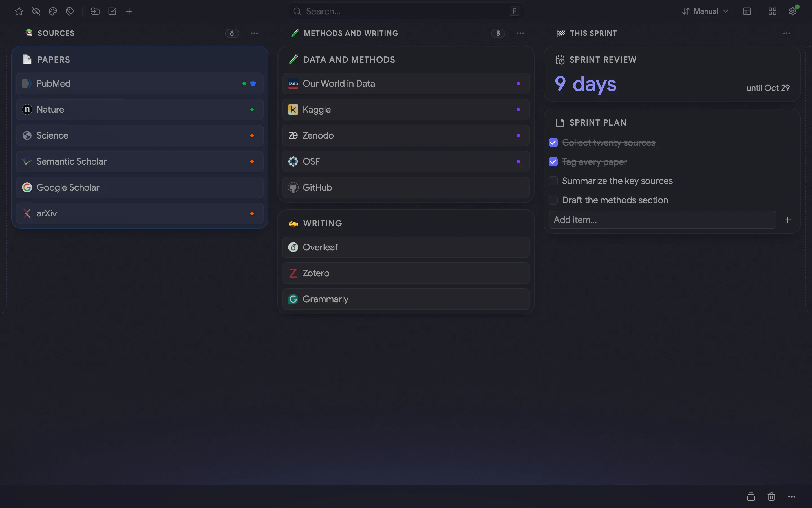Screen dimensions: 812x508
Task: Click the blue star on PubMed row
Action: [253, 83]
